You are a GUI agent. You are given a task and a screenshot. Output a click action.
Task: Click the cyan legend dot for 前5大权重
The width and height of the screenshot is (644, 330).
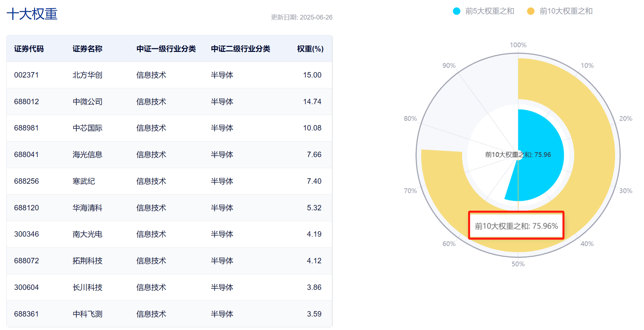[x=457, y=11]
